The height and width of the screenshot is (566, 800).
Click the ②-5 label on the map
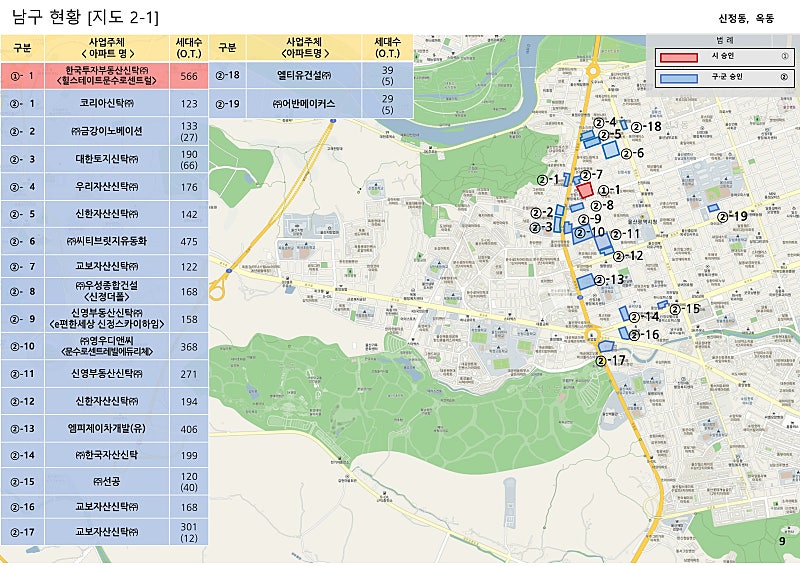tap(610, 134)
